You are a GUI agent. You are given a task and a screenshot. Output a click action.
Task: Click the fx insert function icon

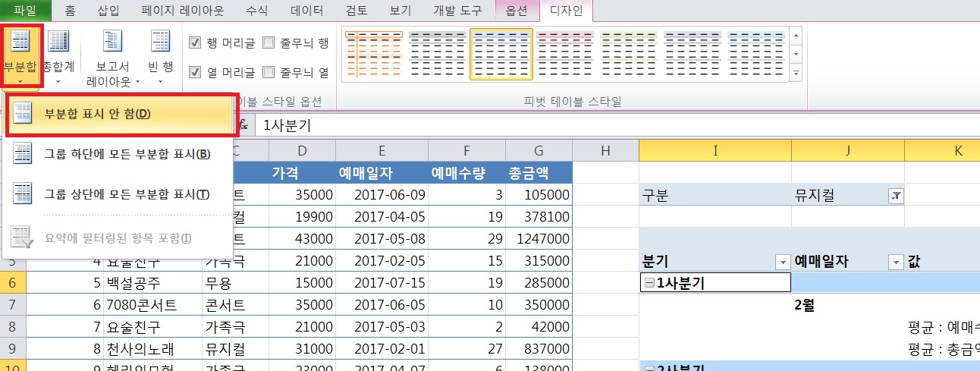coord(242,125)
